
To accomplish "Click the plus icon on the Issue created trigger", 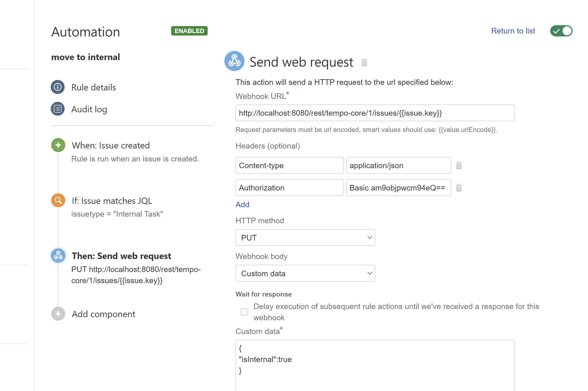I will (x=58, y=145).
